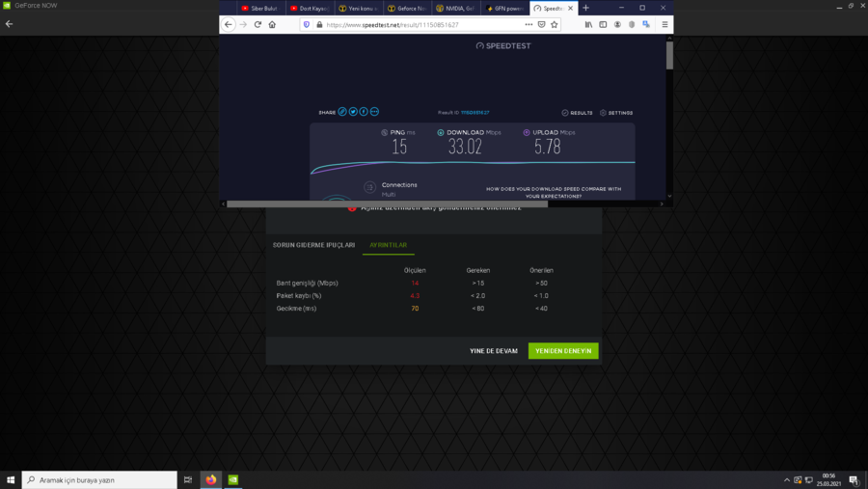868x489 pixels.
Task: Click the YENIDEN DENEYIN button
Action: tap(563, 350)
